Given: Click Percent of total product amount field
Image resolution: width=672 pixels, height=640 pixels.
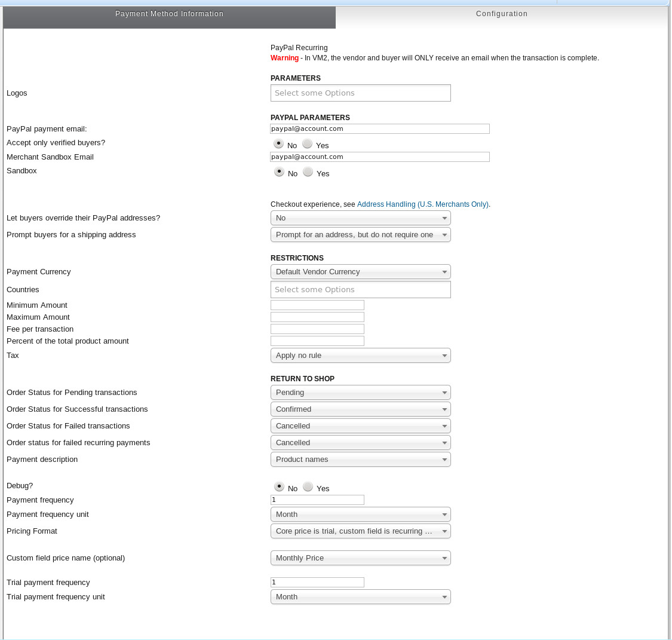Looking at the screenshot, I should tap(317, 341).
